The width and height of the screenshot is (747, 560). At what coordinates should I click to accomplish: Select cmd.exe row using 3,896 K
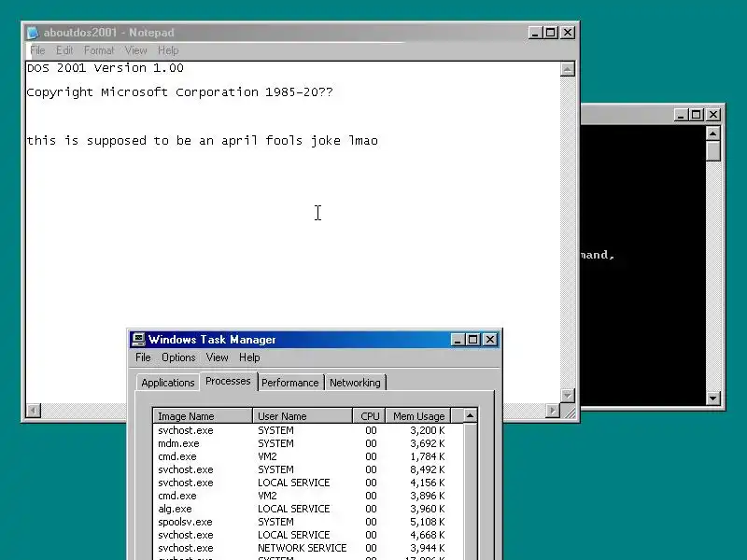click(308, 496)
